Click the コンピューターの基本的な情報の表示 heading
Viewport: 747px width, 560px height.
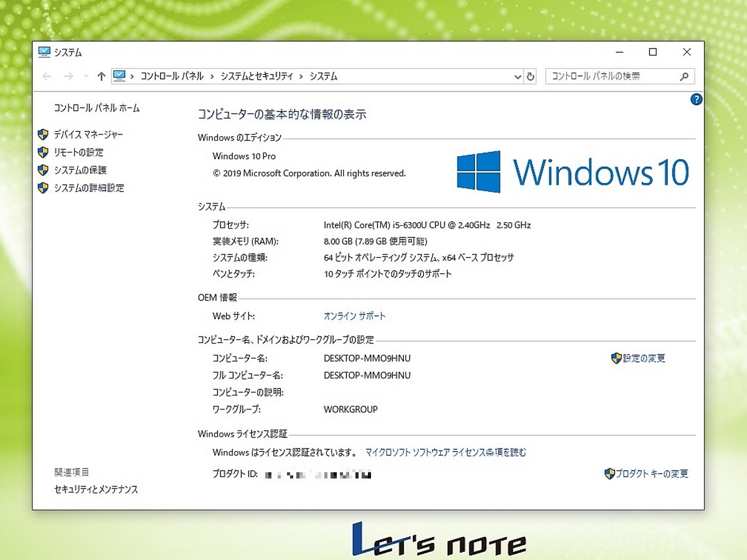point(282,114)
